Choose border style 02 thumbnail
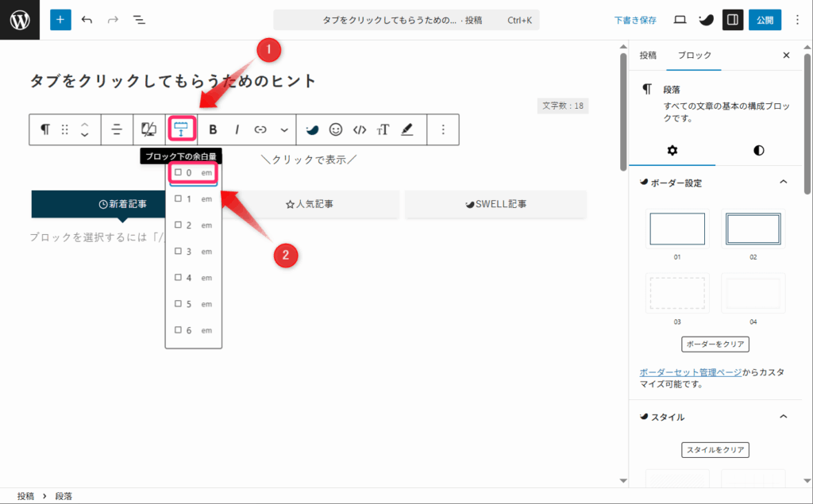813x504 pixels. (753, 229)
